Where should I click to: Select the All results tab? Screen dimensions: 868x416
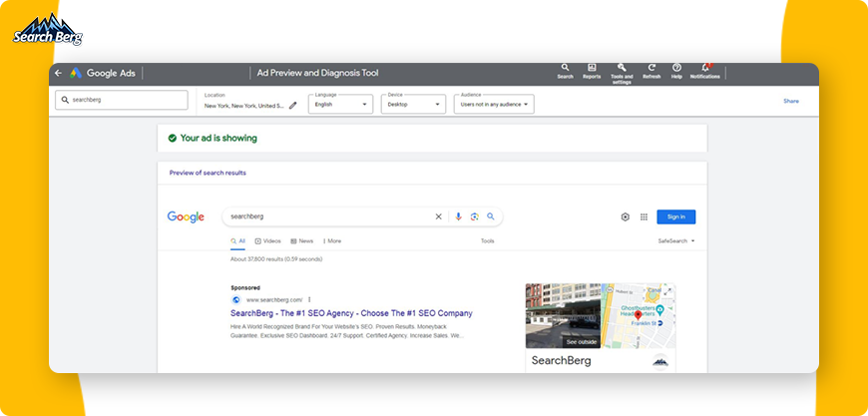238,241
